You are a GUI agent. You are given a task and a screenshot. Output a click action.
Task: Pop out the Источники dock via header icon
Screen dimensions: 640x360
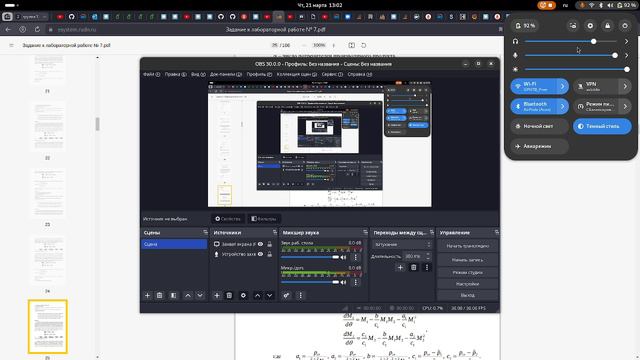(x=275, y=232)
